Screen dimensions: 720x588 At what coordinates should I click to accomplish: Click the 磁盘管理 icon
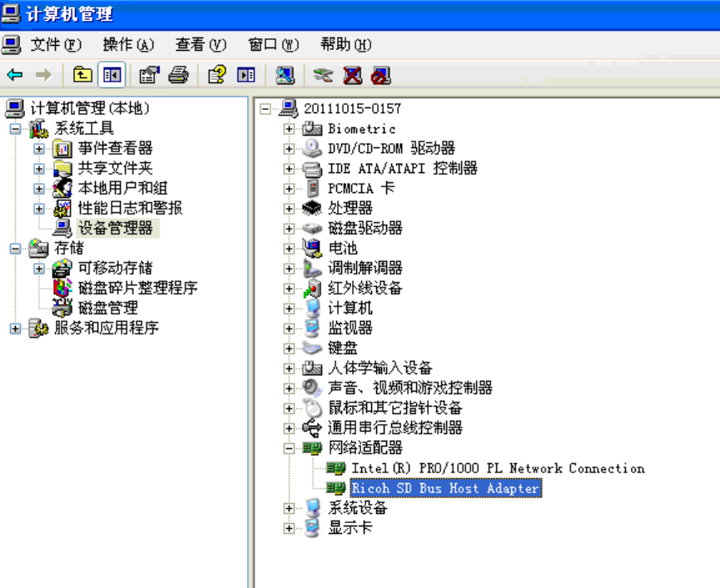click(62, 308)
